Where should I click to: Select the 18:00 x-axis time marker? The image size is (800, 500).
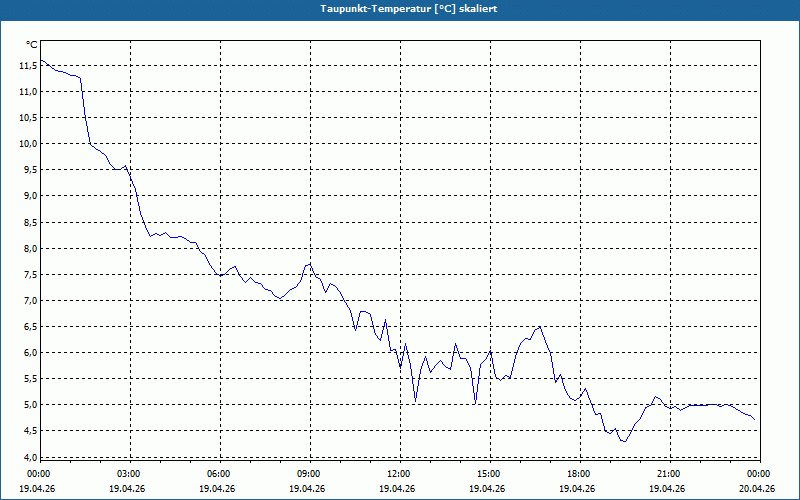pyautogui.click(x=579, y=474)
